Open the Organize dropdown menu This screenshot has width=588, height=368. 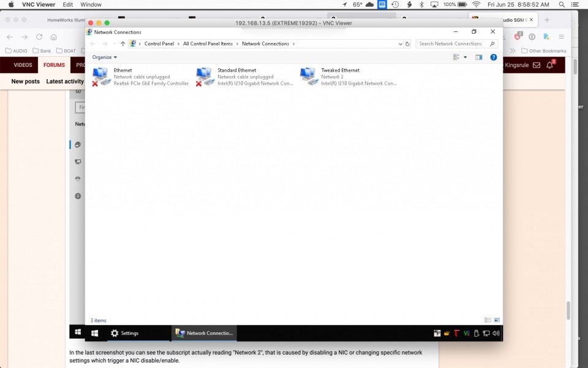[104, 57]
